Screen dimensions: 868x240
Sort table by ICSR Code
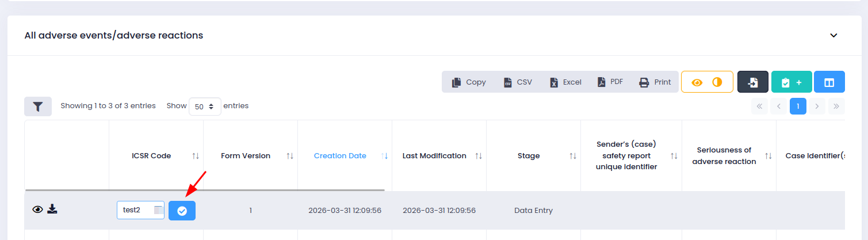[152, 156]
